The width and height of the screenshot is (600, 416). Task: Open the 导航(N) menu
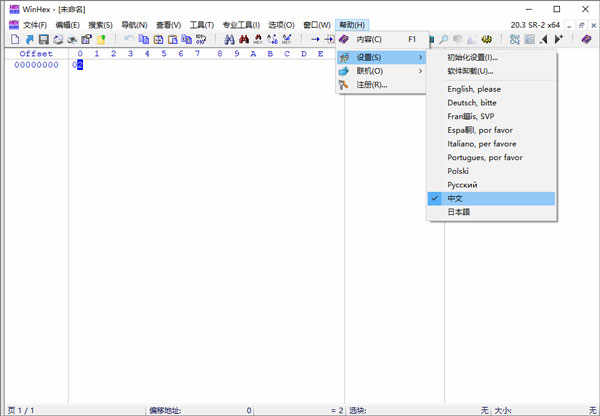pyautogui.click(x=134, y=25)
